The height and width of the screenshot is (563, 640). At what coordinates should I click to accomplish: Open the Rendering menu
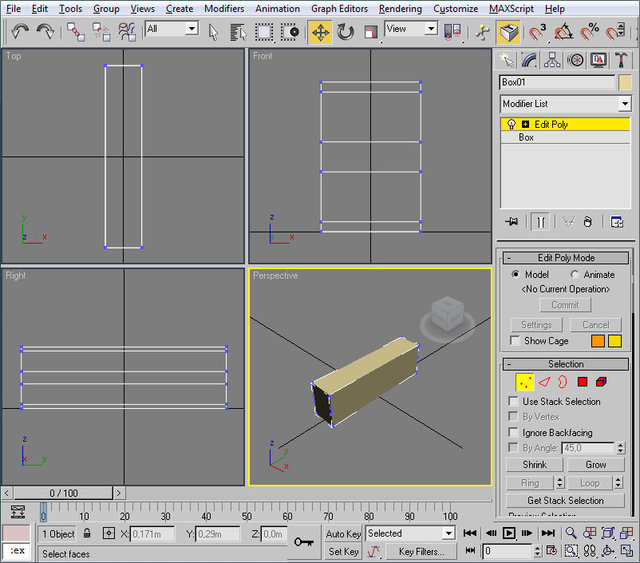tap(400, 8)
